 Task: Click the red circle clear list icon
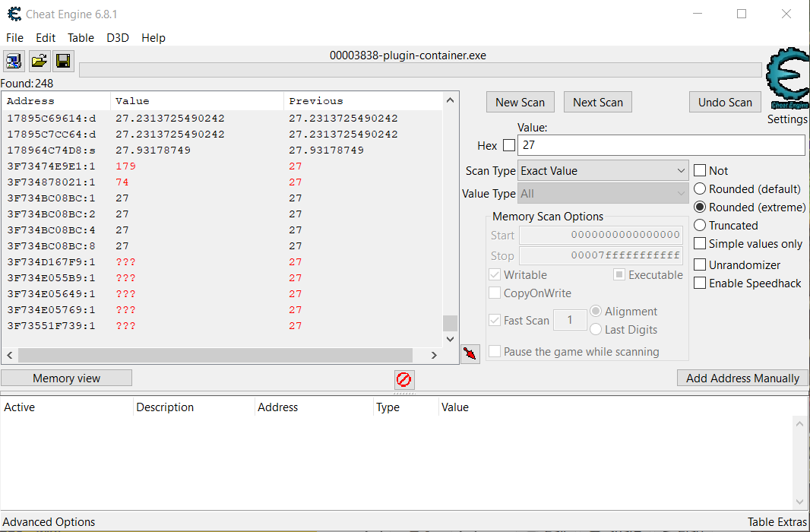pos(404,379)
